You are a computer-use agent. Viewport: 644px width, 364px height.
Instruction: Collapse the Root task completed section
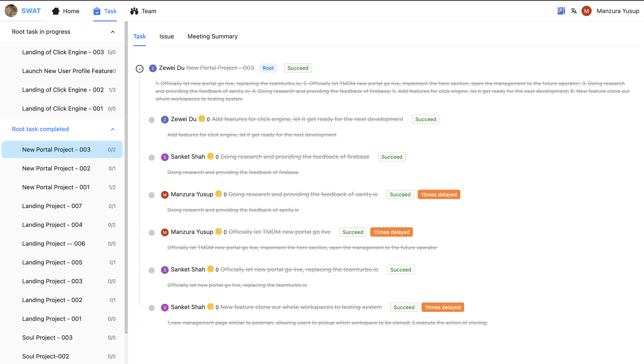113,129
